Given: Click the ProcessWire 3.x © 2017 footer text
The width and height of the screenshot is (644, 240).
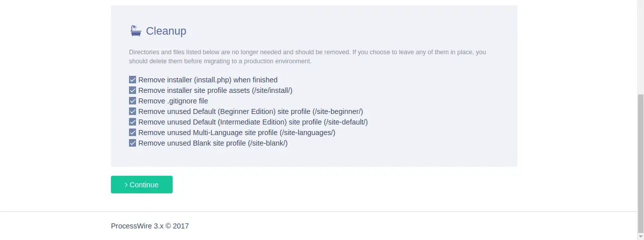Looking at the screenshot, I should 150,226.
